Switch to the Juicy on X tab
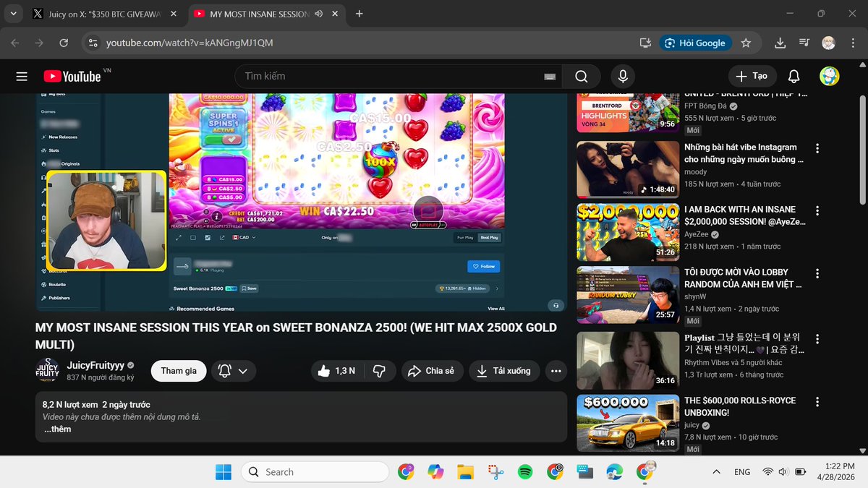The image size is (868, 488). [x=106, y=14]
